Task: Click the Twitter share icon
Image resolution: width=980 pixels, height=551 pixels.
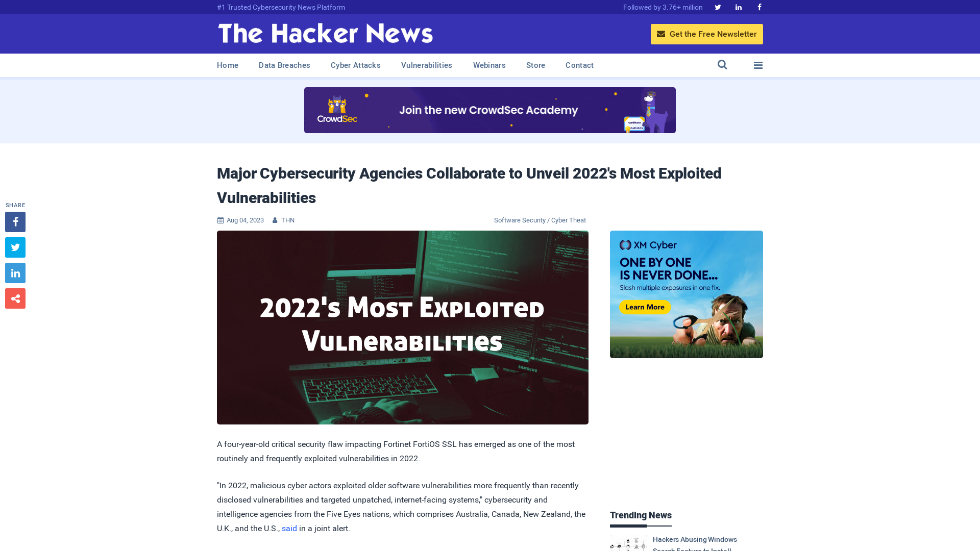Action: [x=15, y=247]
